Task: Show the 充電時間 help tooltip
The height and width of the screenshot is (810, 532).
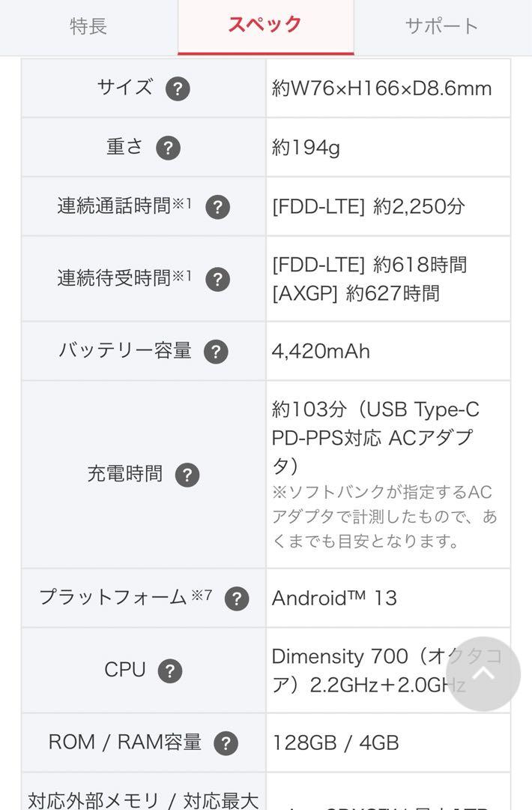Action: (x=187, y=475)
